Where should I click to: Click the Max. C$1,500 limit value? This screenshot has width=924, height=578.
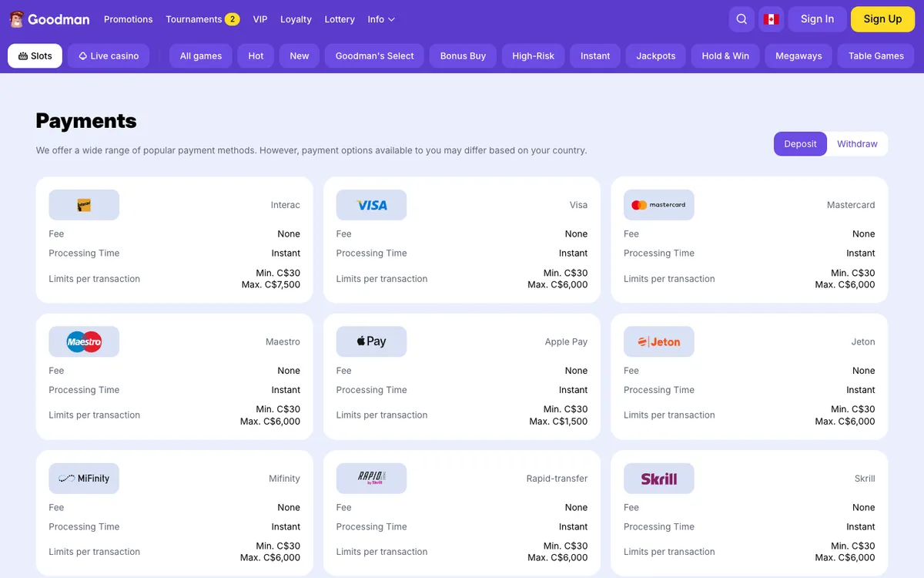point(558,422)
